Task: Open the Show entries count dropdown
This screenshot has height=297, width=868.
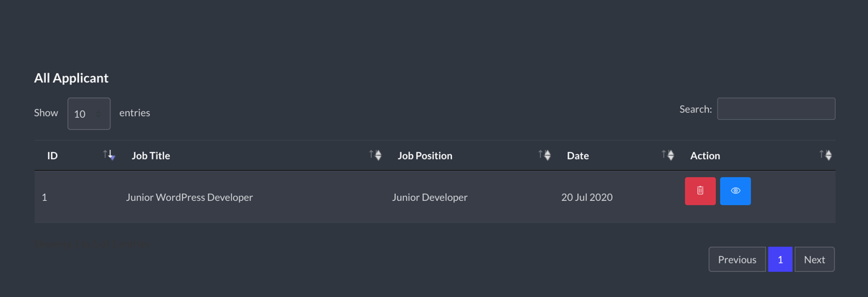Action: point(89,113)
